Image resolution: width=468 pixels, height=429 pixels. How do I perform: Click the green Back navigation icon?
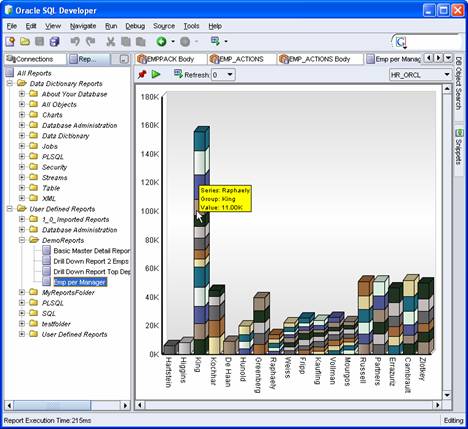[x=162, y=42]
